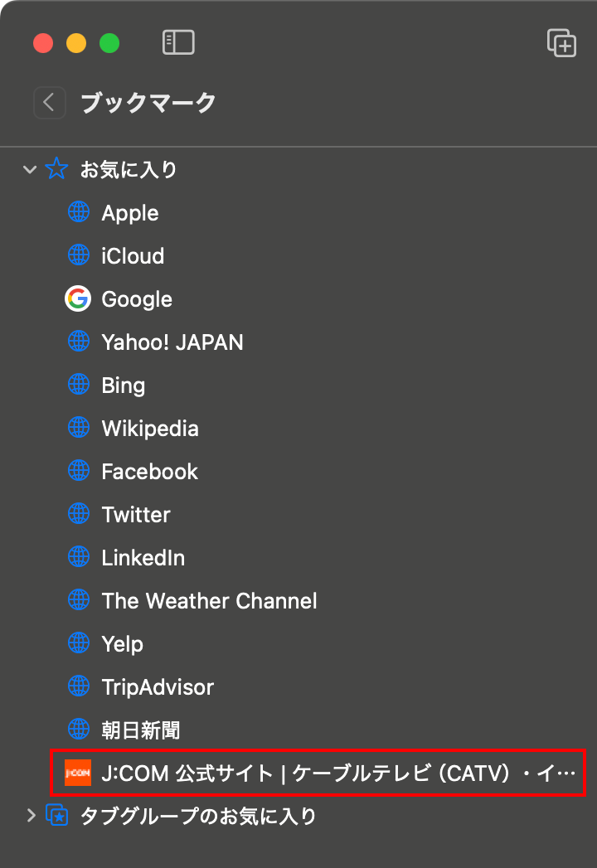
Task: Minimize the window with the yellow button
Action: click(76, 43)
